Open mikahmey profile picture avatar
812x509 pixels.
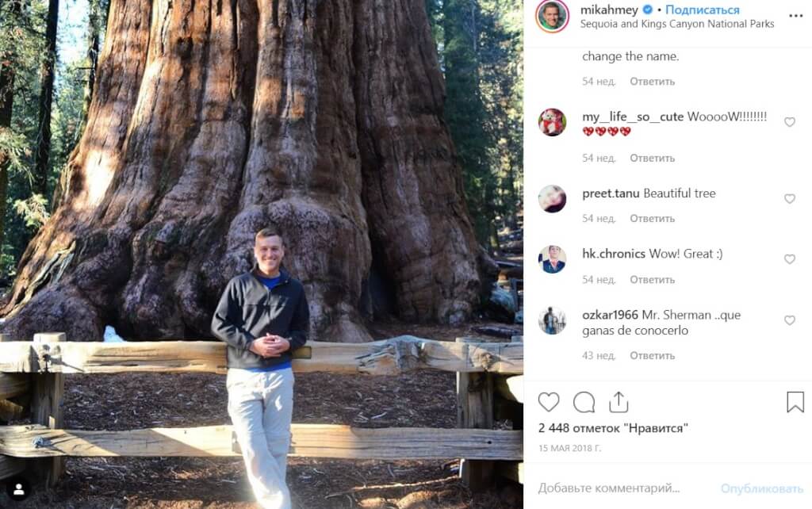(x=552, y=17)
